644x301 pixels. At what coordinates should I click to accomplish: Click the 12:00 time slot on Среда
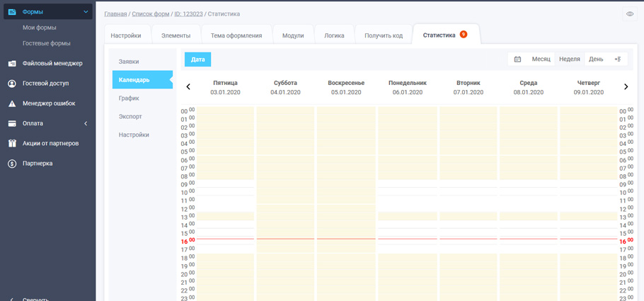pos(529,209)
